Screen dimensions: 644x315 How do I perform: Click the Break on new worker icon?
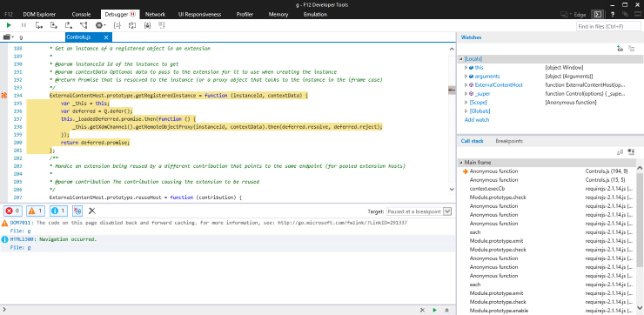[x=84, y=25]
